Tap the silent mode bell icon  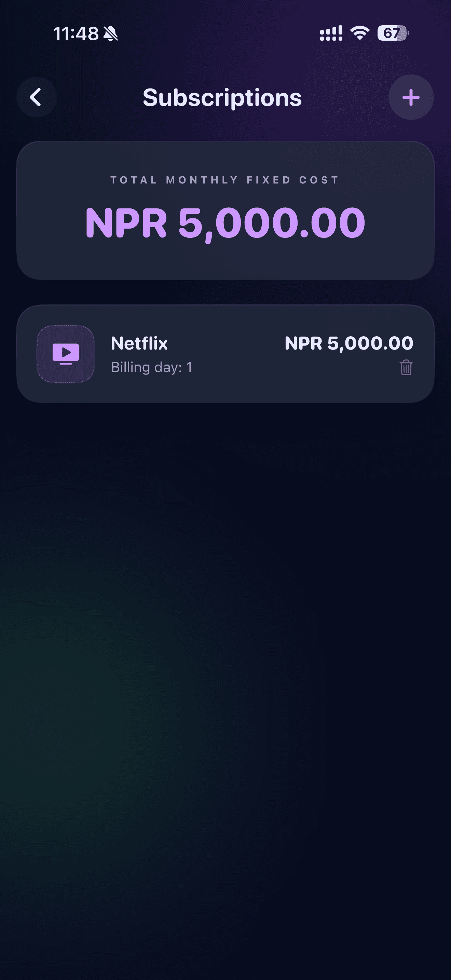111,33
